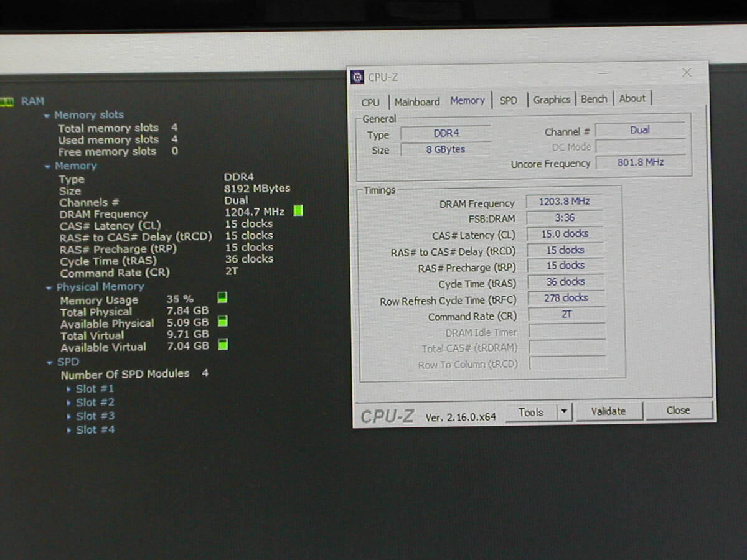Click the Type field showing DDR4
This screenshot has height=560, width=747.
[x=446, y=133]
